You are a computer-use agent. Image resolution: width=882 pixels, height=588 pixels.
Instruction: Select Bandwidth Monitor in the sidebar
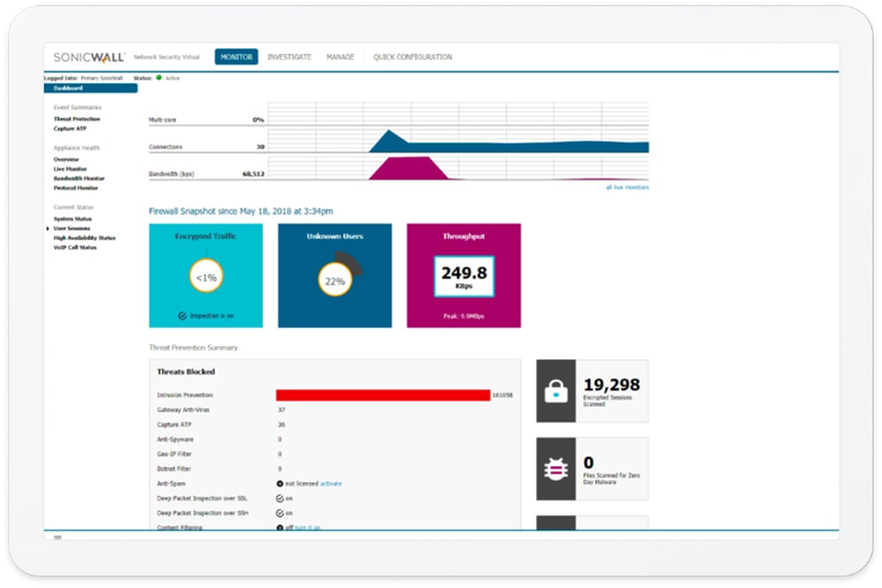78,178
